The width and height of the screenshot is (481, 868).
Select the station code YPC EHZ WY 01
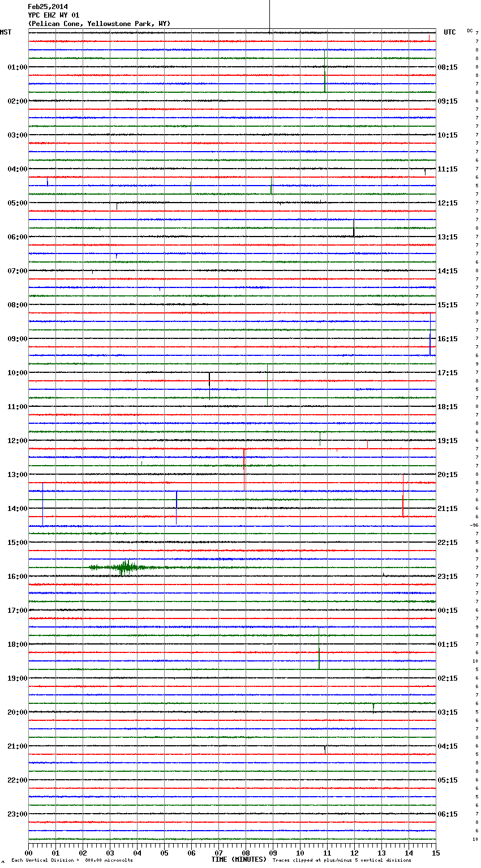tap(54, 15)
